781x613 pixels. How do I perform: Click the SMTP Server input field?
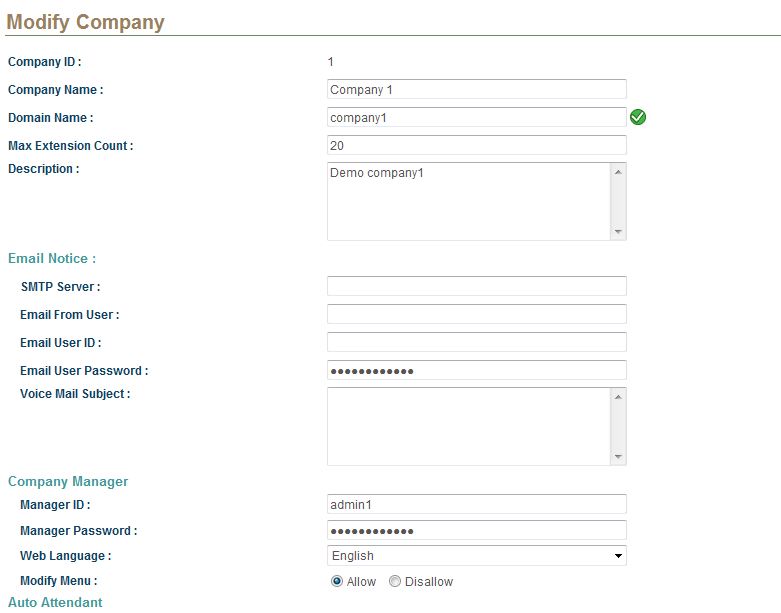tap(477, 286)
